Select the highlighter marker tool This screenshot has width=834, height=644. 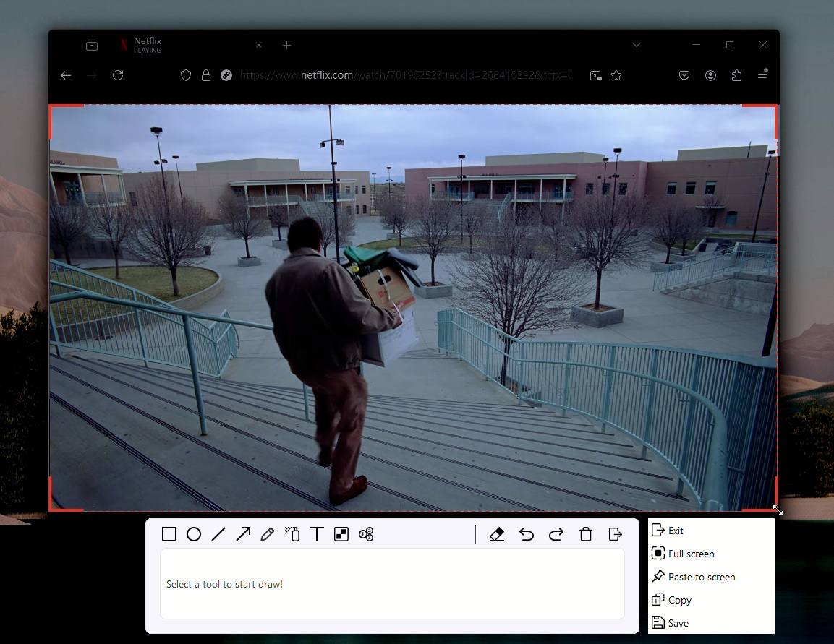[x=292, y=534]
